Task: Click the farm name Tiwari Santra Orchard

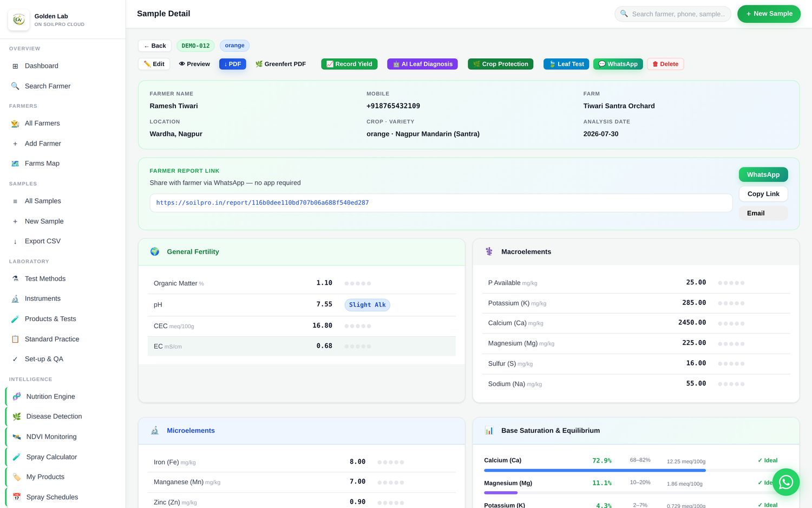Action: [x=619, y=106]
